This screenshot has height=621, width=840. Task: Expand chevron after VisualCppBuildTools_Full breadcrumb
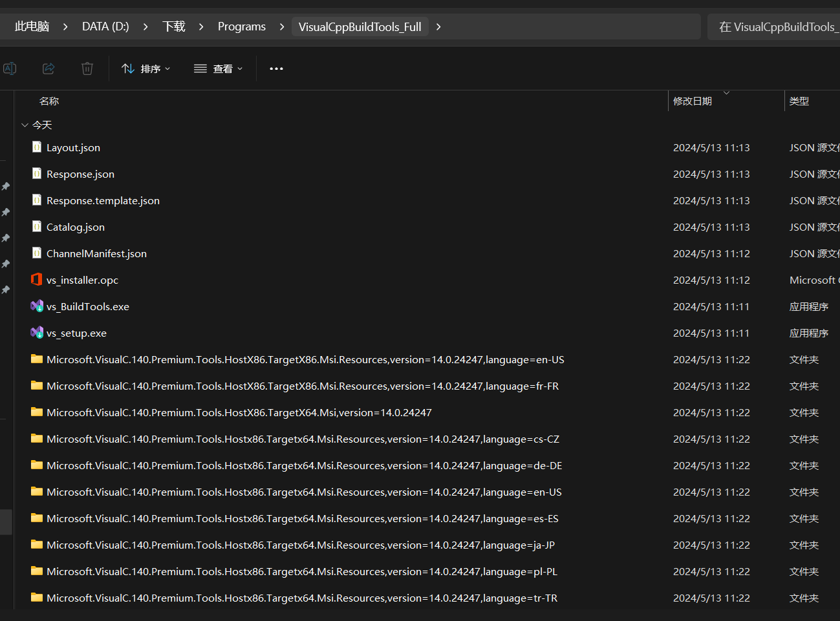click(x=438, y=26)
